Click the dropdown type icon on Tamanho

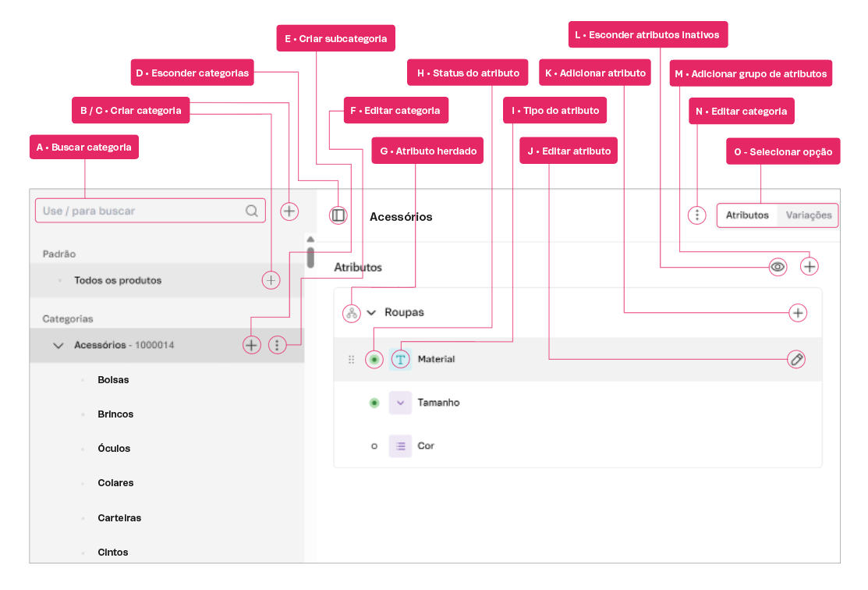[x=400, y=403]
